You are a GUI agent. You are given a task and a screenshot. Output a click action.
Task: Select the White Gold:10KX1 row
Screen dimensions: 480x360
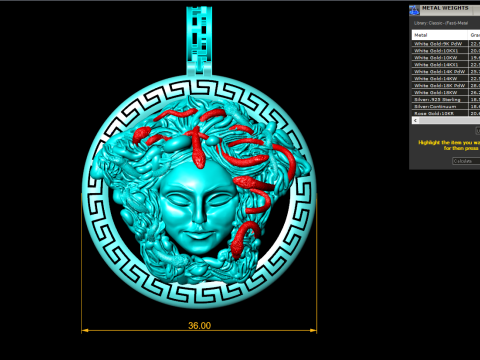tap(446, 51)
